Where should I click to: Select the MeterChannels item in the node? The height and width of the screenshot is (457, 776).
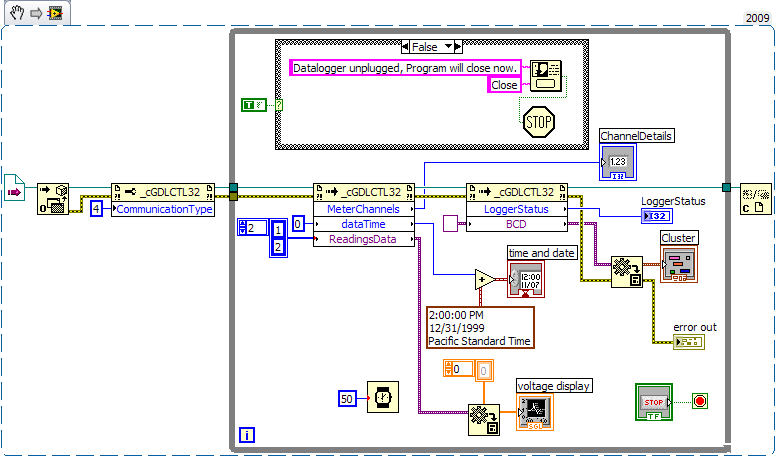pos(363,209)
